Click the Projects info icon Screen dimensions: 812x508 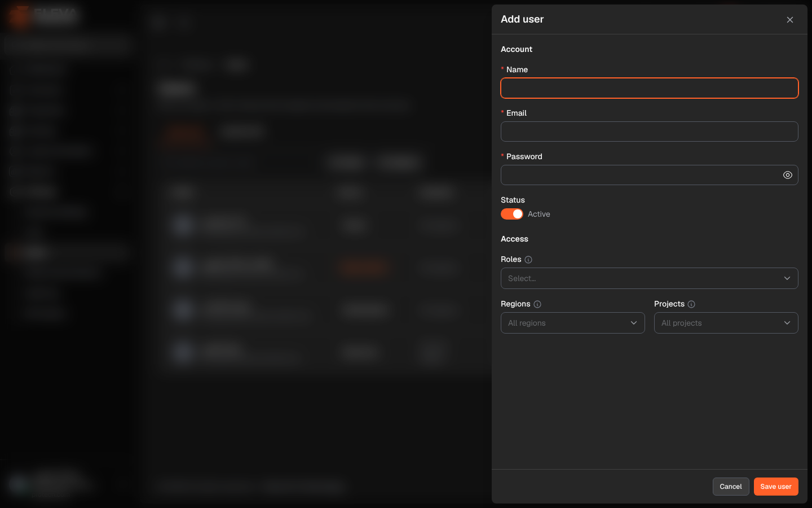click(x=691, y=304)
